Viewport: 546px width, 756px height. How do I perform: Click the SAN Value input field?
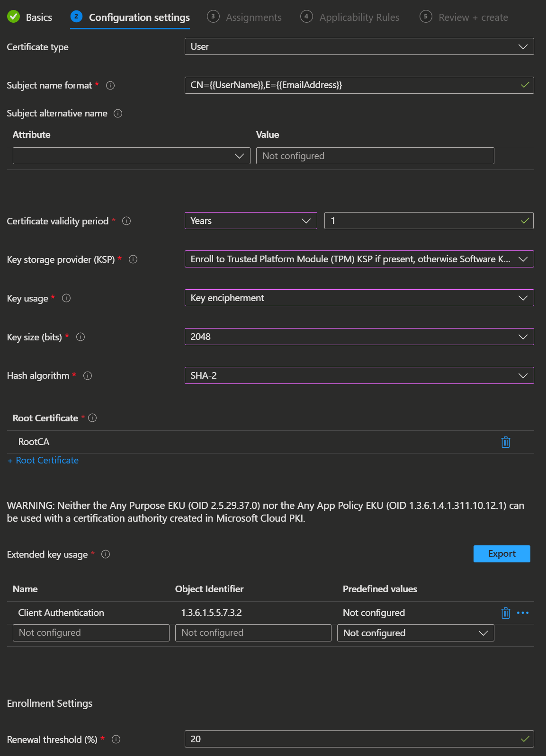[x=375, y=156]
